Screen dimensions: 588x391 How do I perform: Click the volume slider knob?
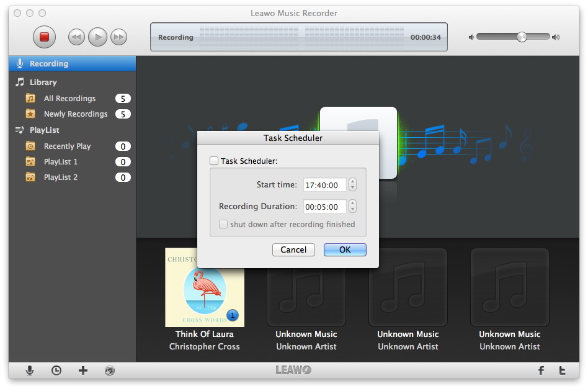pyautogui.click(x=522, y=37)
